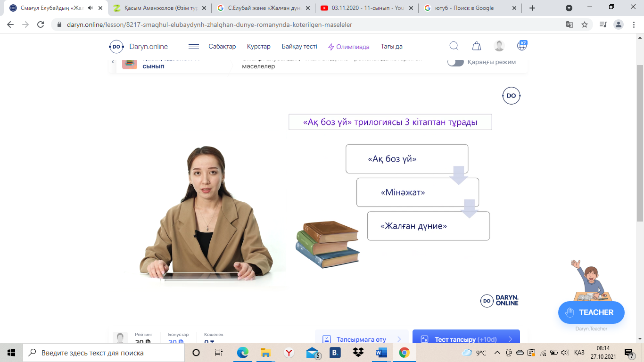Open the KZ language globe icon
Viewport: 644px width, 362px height.
(x=522, y=46)
